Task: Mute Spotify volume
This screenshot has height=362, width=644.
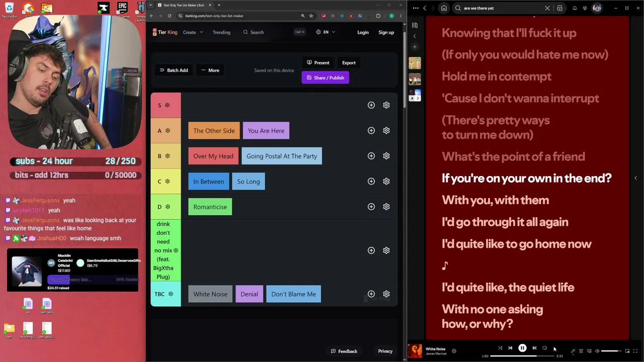Action: [597, 351]
